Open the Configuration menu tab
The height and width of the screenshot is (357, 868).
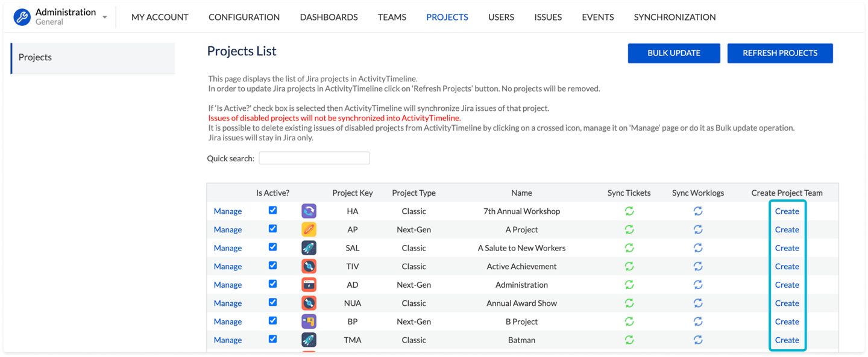tap(244, 17)
